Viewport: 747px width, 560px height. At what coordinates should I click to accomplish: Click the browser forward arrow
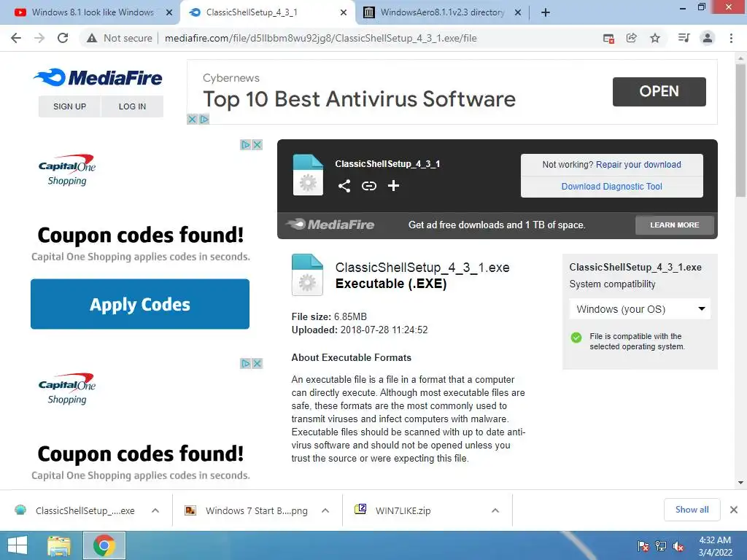39,38
